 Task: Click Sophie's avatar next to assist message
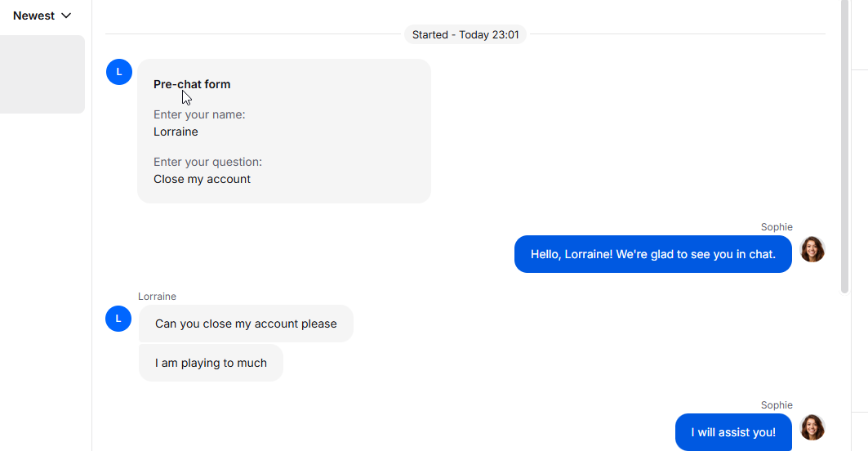click(812, 428)
